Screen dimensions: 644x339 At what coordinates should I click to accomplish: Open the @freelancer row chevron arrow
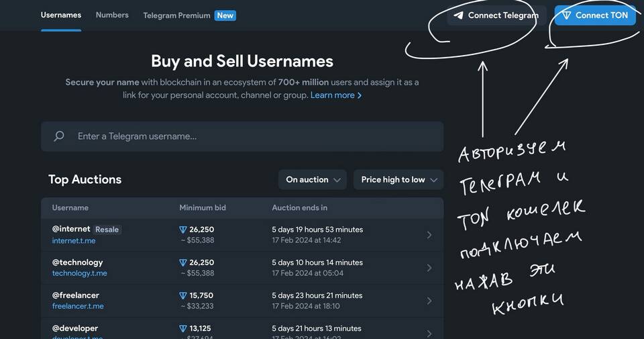click(429, 301)
